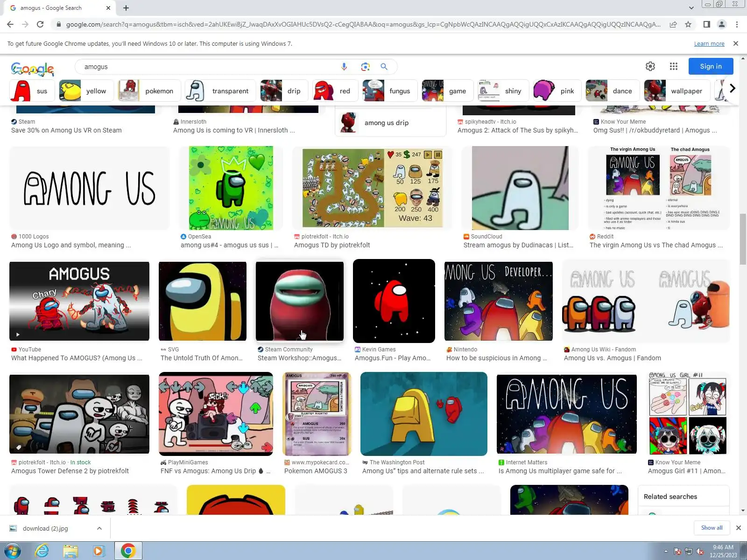Go back to the previous page
The width and height of the screenshot is (747, 560).
point(10,24)
